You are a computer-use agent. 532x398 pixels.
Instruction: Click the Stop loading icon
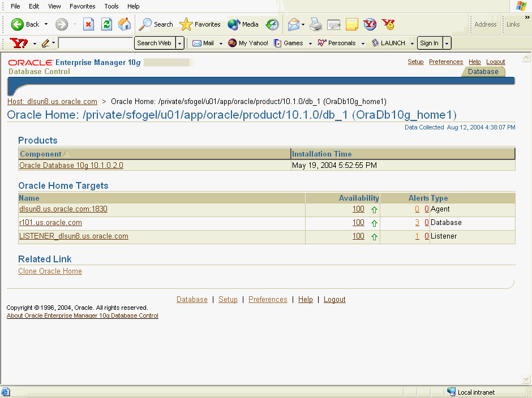tap(88, 24)
